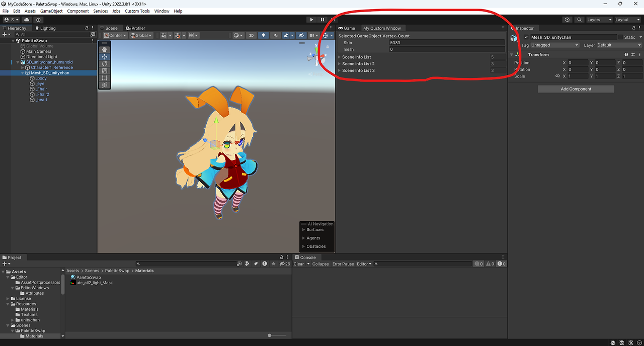Select the Rect tool in Scene overlay
644x346 pixels.
(105, 78)
